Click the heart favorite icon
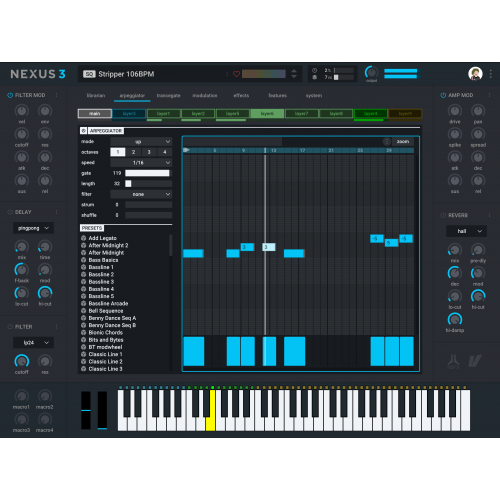This screenshot has width=500, height=500. [236, 74]
